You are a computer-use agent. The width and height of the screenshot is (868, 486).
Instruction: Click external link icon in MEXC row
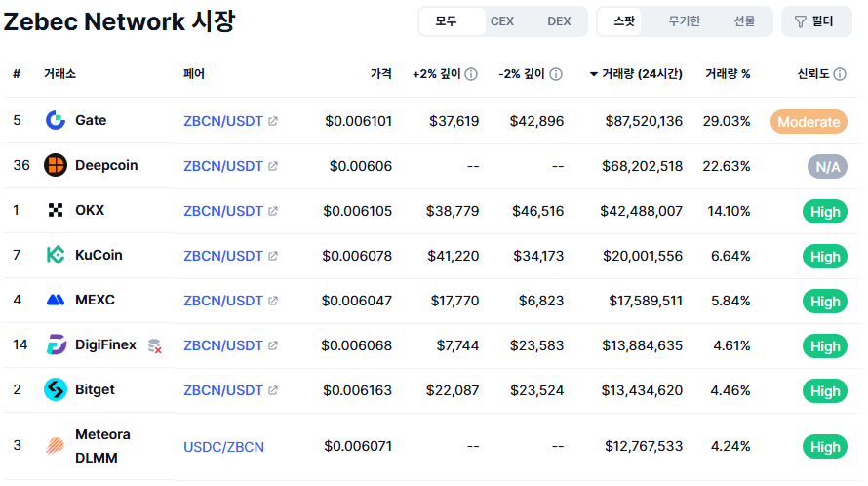(273, 301)
